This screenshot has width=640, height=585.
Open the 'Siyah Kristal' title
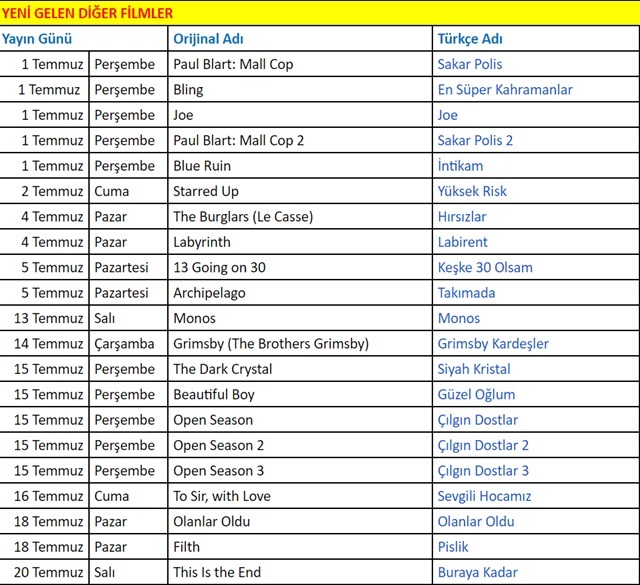pos(474,369)
